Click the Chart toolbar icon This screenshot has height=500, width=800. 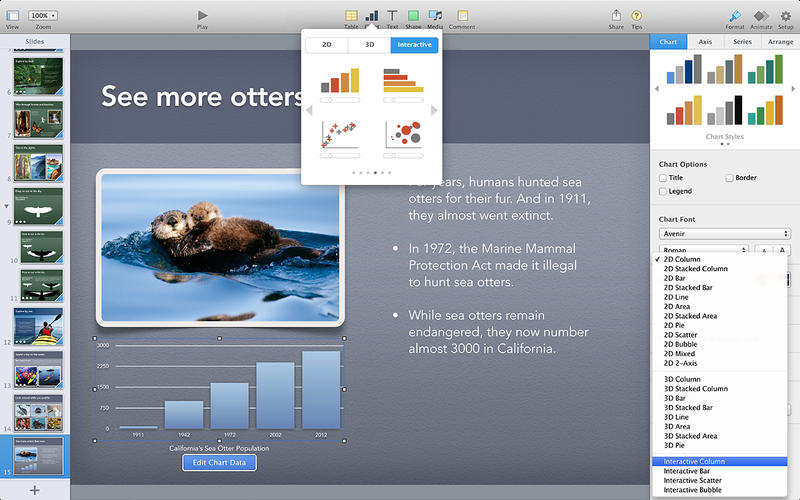pyautogui.click(x=372, y=15)
